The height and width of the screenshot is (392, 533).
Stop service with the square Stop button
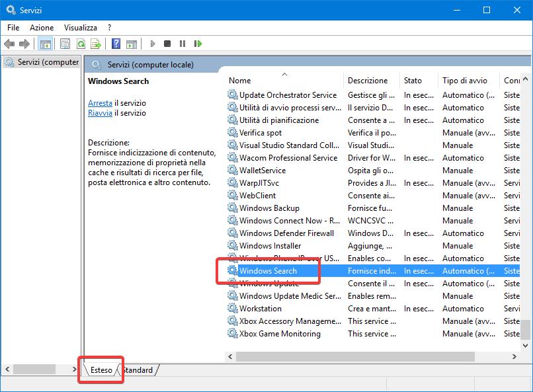pyautogui.click(x=167, y=44)
